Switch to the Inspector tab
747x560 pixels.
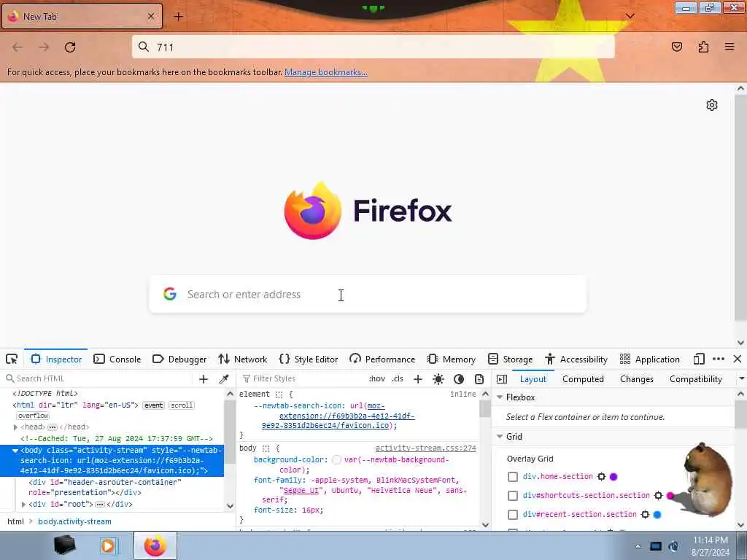[56, 359]
